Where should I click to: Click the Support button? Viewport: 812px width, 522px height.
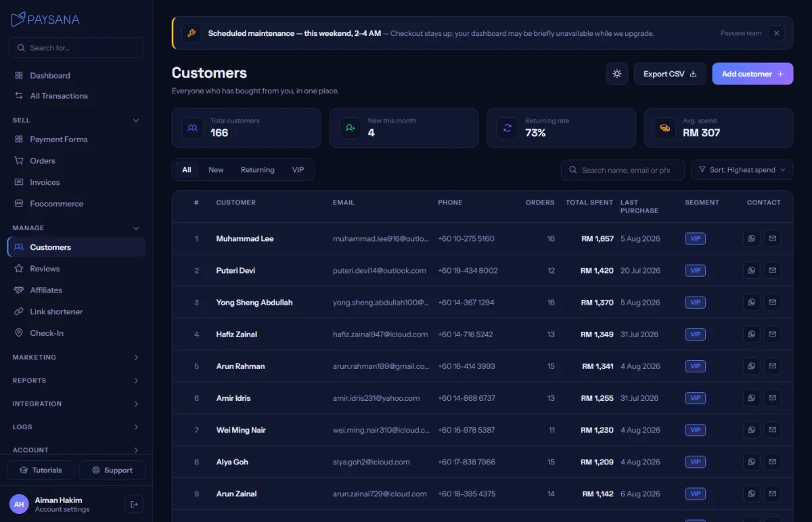pyautogui.click(x=112, y=470)
